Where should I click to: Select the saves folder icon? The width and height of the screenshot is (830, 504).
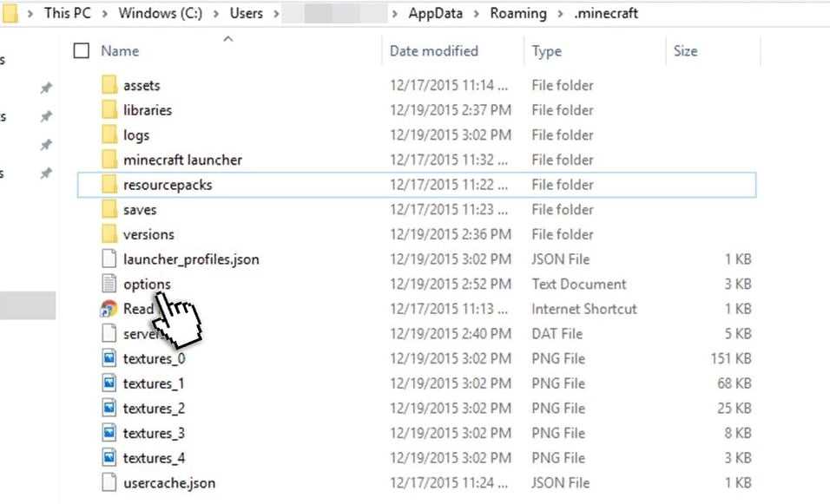coord(109,209)
